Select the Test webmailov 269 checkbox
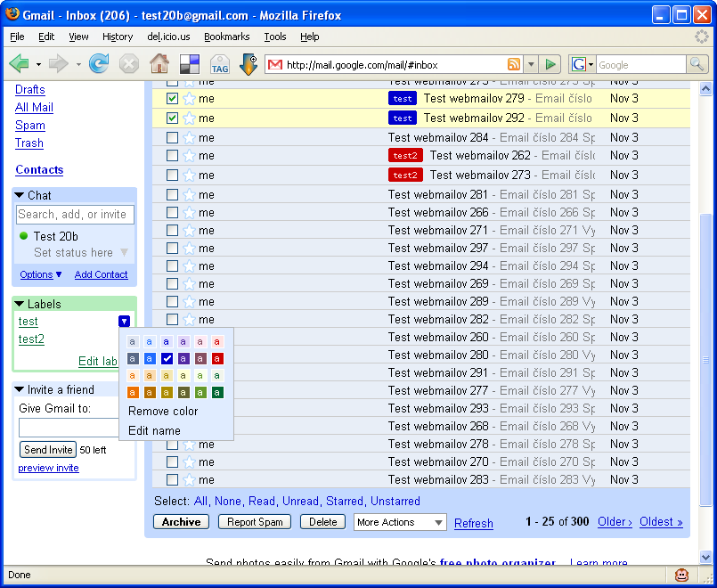 tap(172, 284)
